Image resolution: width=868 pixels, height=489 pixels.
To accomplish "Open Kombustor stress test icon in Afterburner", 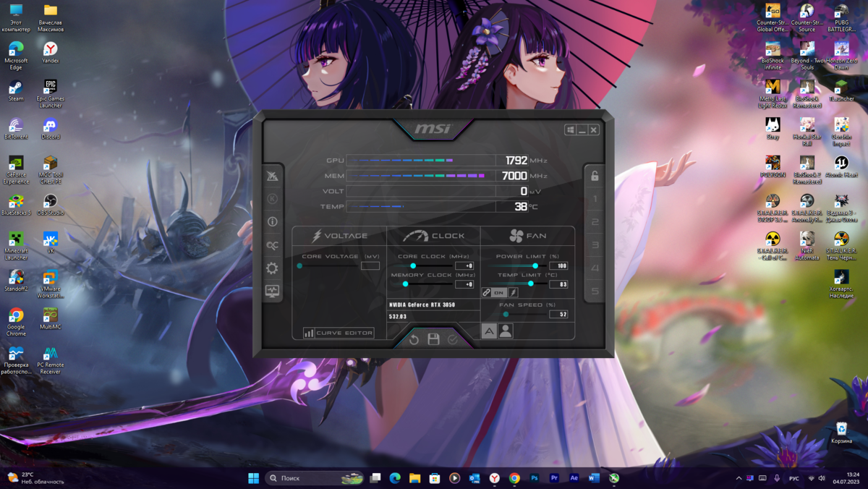I will tap(272, 199).
